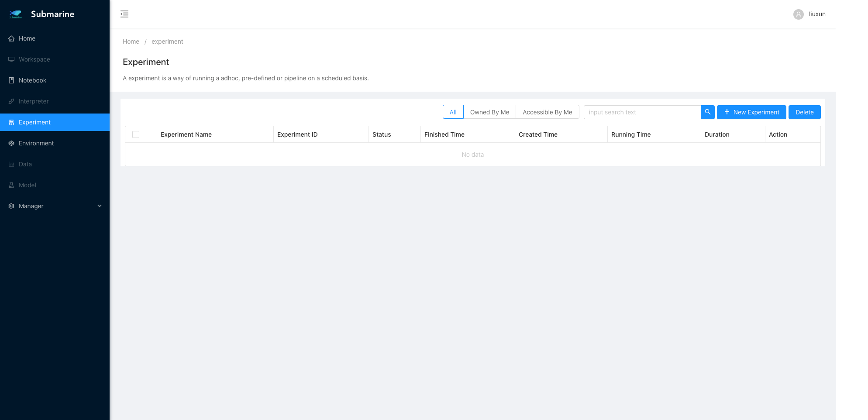
Task: Click the experiment breadcrumb link
Action: [167, 41]
